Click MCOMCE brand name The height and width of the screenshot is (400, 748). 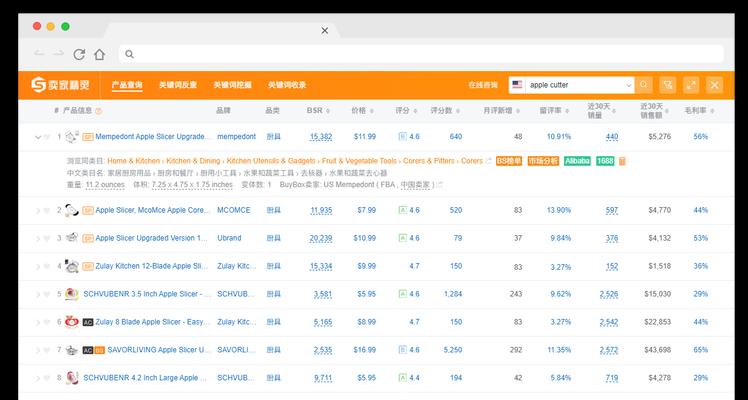[234, 210]
